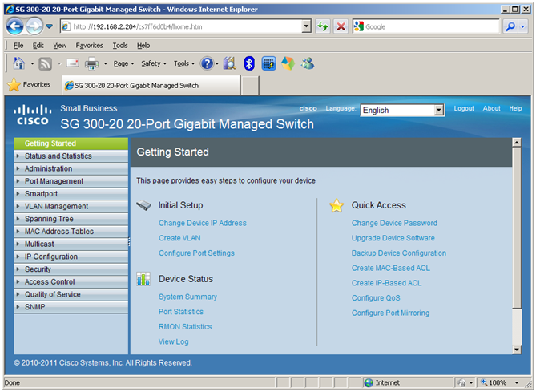Open the View menu
Image resolution: width=536 pixels, height=392 pixels.
point(59,46)
